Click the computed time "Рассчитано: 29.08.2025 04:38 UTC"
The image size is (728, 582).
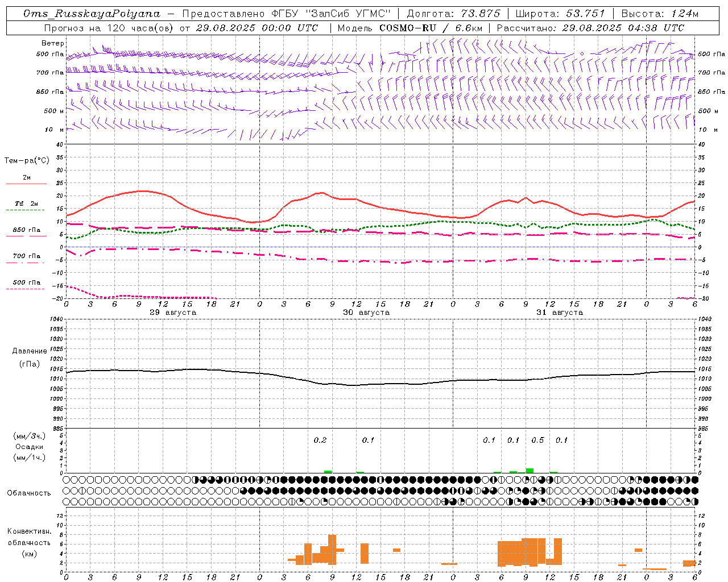tap(590, 28)
